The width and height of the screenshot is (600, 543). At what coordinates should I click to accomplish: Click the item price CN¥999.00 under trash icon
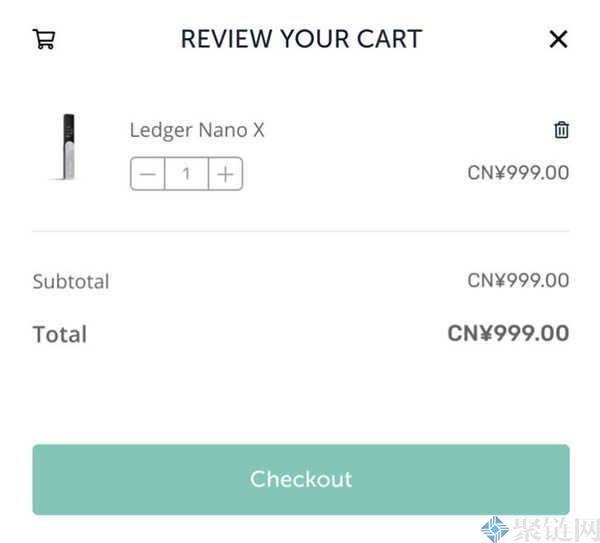(x=518, y=172)
